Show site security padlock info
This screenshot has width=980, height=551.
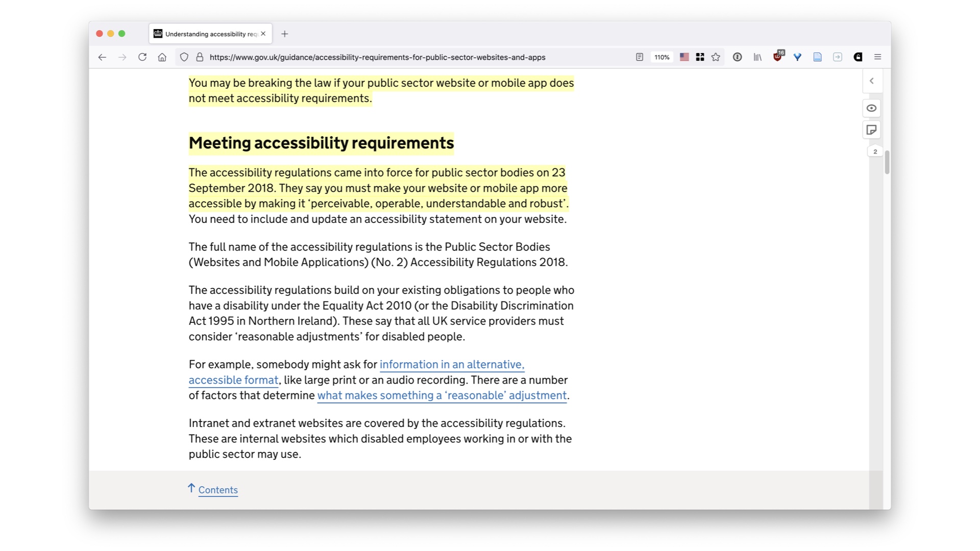(x=200, y=57)
